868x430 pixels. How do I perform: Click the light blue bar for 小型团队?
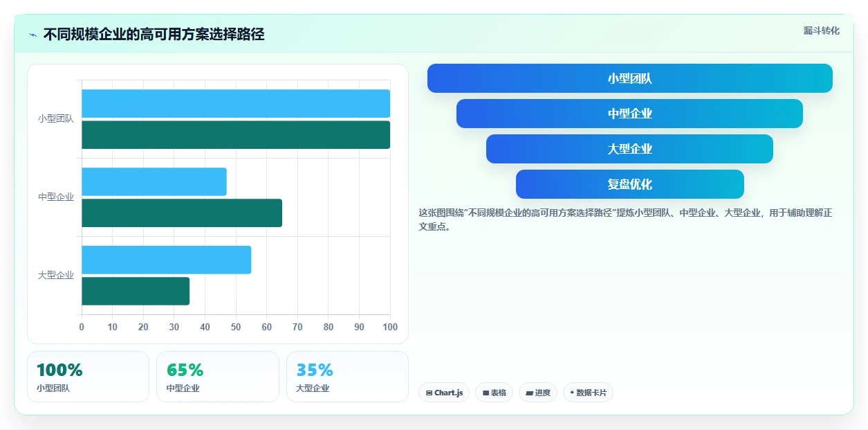coord(236,103)
